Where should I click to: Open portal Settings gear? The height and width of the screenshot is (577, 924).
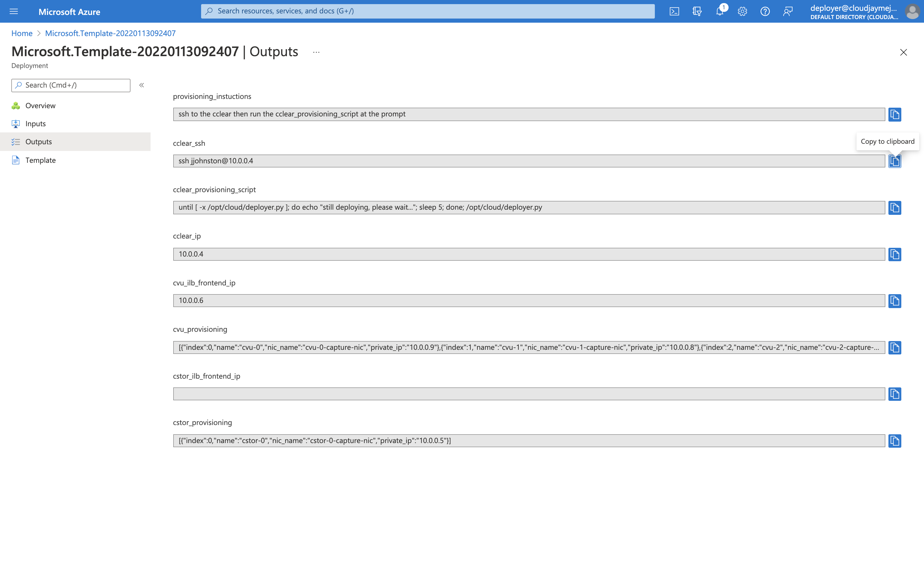(742, 11)
